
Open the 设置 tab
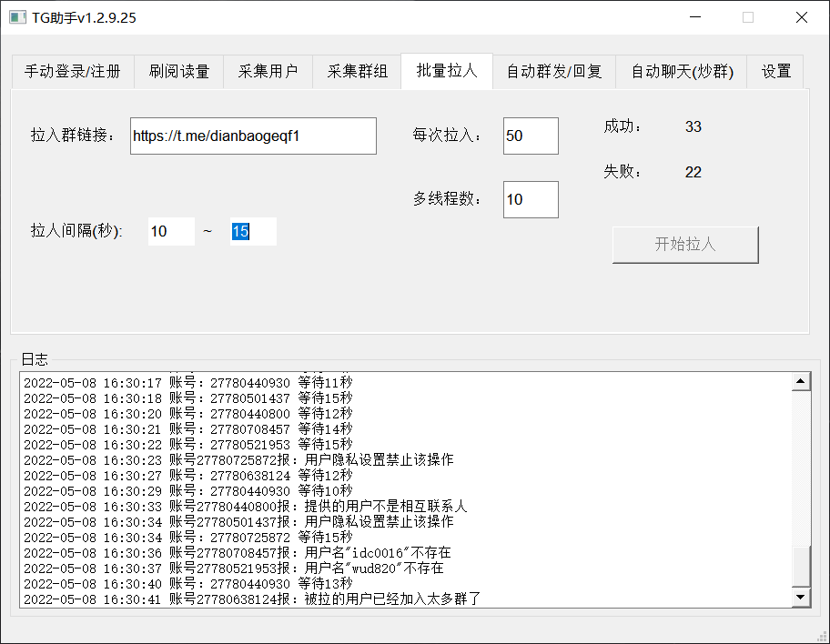[775, 72]
